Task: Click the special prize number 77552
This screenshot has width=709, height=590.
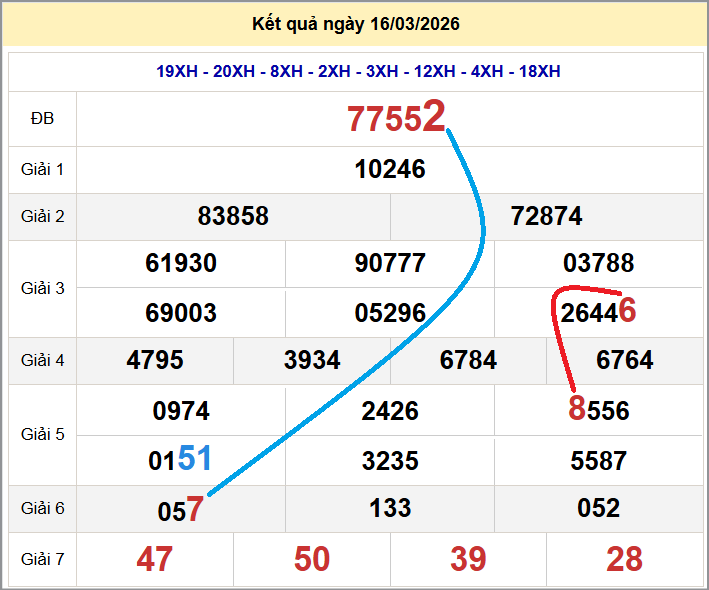Action: tap(395, 119)
